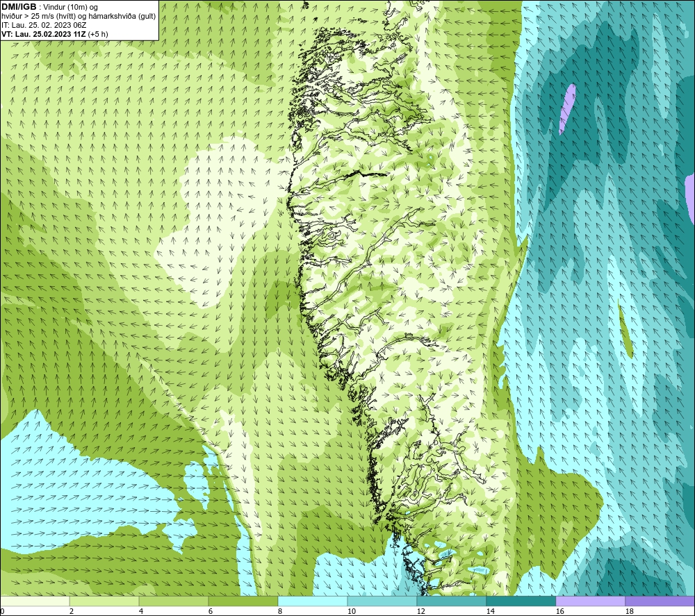Select the 10–12 m/s turquoise swatch

tap(382, 601)
